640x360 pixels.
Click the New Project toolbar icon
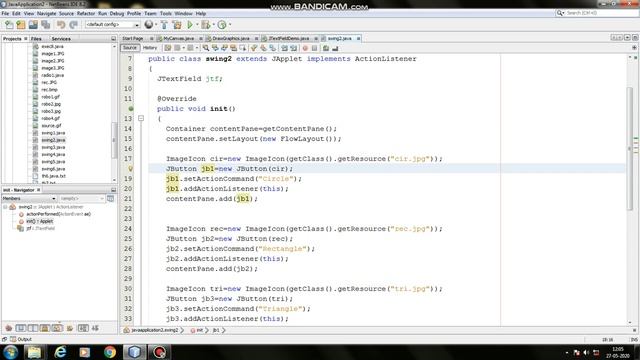point(21,25)
